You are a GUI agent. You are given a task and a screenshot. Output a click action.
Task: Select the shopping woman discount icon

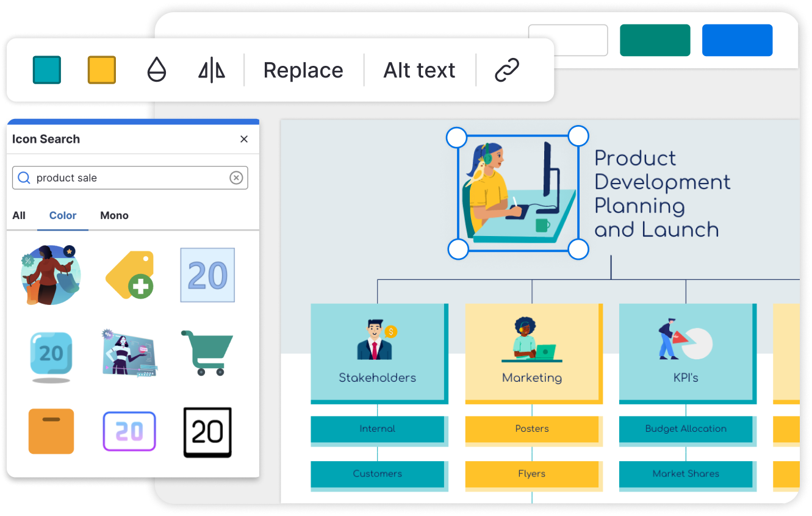point(51,274)
